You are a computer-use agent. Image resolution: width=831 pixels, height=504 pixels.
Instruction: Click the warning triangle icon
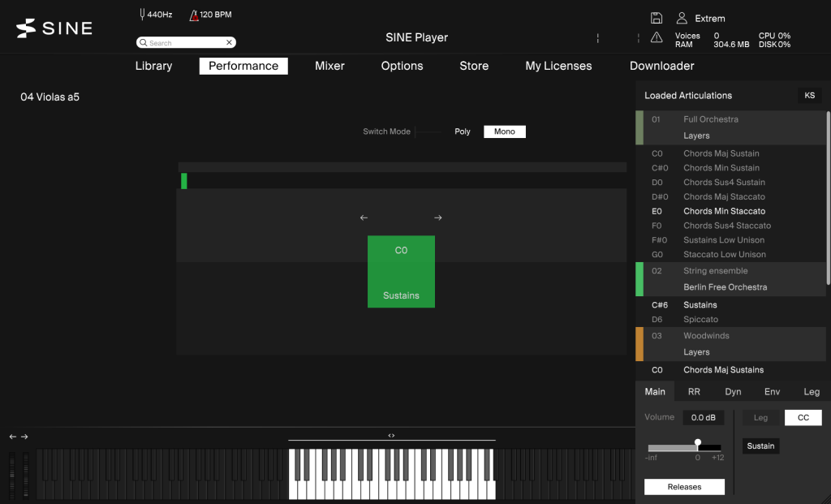coord(656,37)
